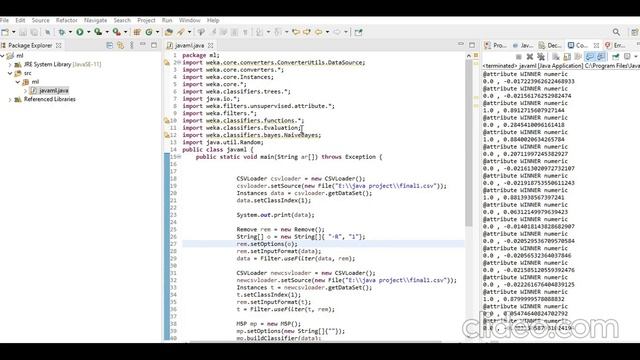Image resolution: width=640 pixels, height=360 pixels.
Task: Toggle console Word Wrap
Action: click(x=578, y=56)
